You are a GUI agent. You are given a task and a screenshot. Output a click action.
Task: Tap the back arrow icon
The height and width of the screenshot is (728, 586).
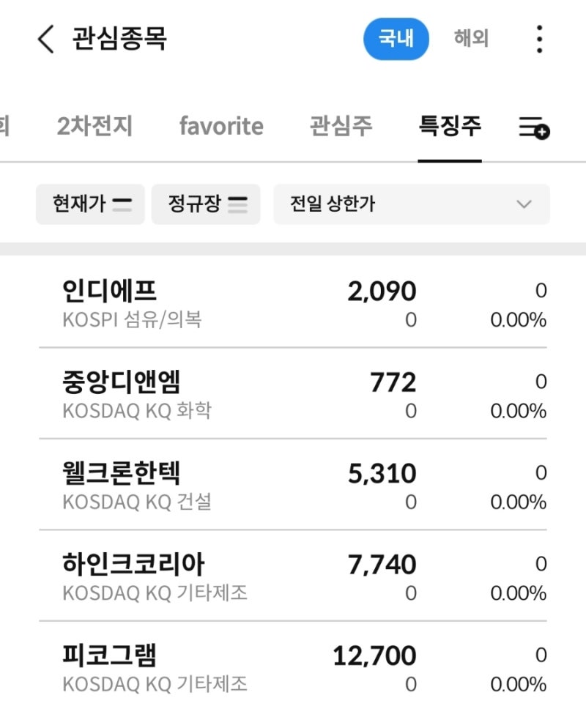45,40
